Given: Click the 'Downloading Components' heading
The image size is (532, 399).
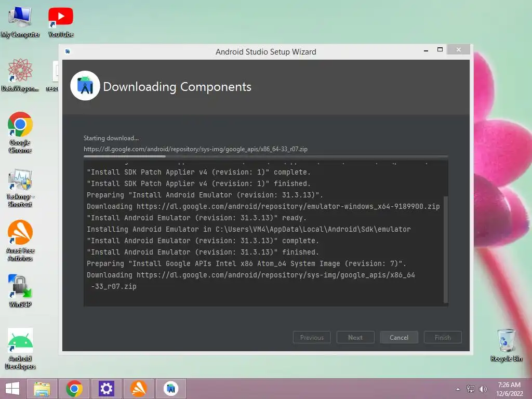Looking at the screenshot, I should 177,87.
